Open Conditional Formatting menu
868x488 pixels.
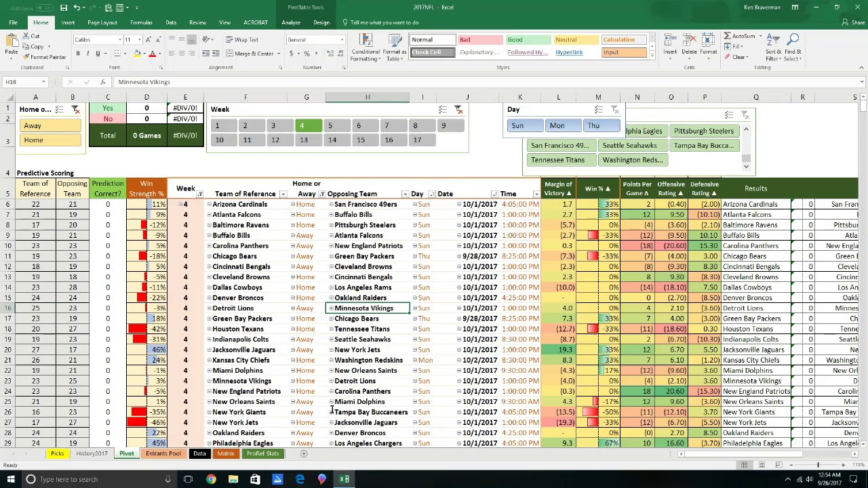click(366, 47)
